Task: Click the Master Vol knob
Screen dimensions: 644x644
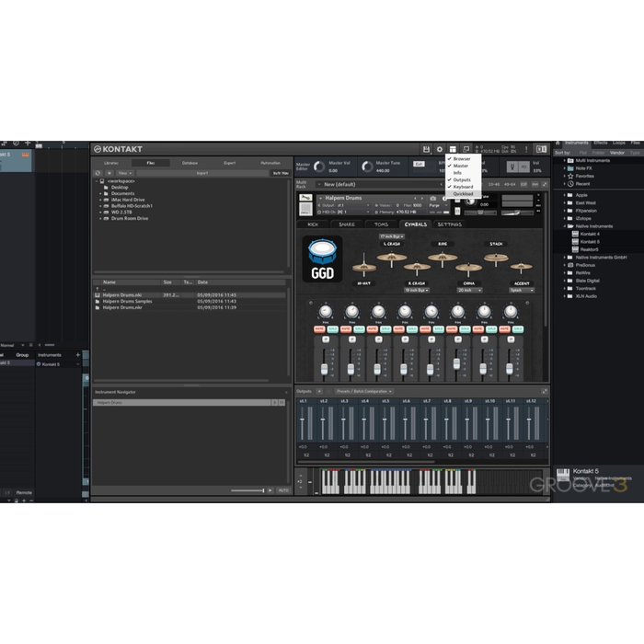Action: tap(319, 167)
